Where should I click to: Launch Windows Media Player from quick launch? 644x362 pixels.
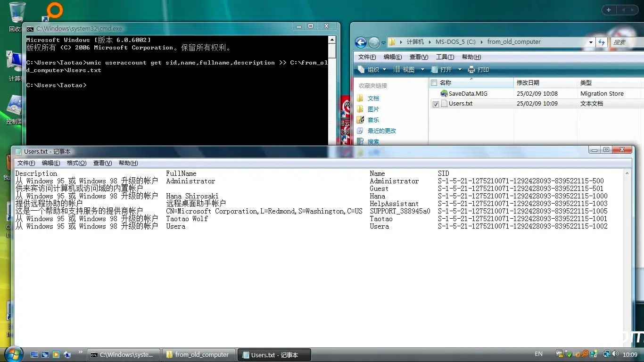pyautogui.click(x=56, y=354)
